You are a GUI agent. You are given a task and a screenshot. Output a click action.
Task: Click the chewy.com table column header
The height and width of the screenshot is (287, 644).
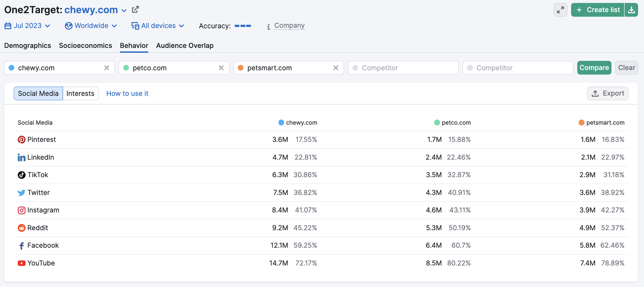coord(298,123)
